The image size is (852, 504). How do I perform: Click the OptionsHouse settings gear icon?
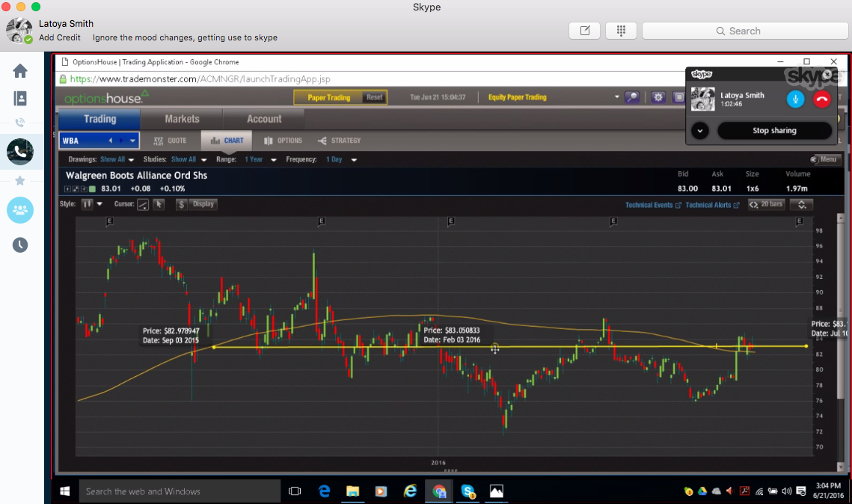click(x=658, y=97)
